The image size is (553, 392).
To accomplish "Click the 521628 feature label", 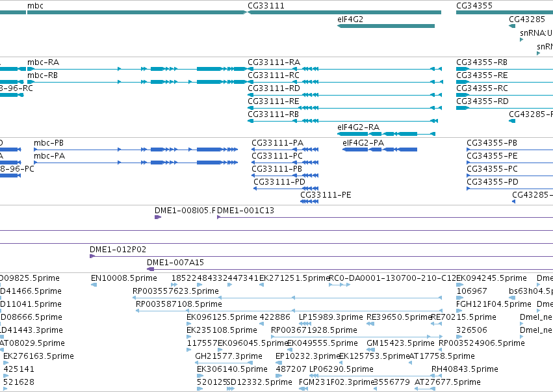I will 19,382.
